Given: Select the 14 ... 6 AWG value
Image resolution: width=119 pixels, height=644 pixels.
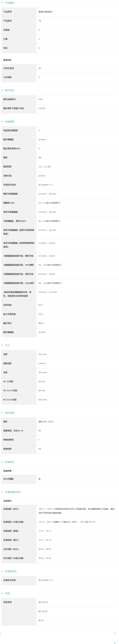Looking at the screenshot, I should coord(49,203).
